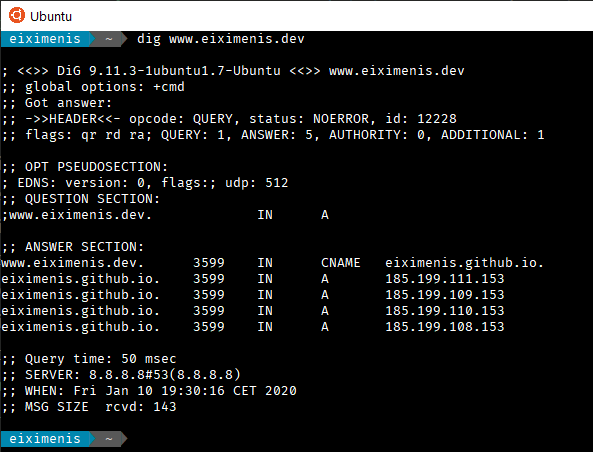Image resolution: width=593 pixels, height=452 pixels.
Task: Click the Ubuntu logo icon in title bar
Action: click(17, 16)
